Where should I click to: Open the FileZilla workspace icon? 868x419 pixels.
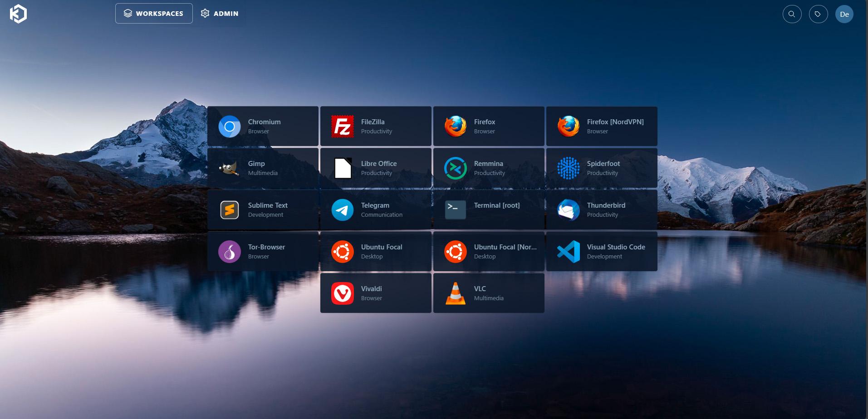376,126
